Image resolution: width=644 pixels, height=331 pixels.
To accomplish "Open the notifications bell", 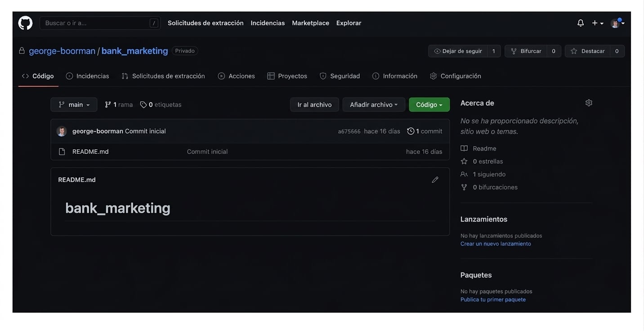I will [x=581, y=23].
